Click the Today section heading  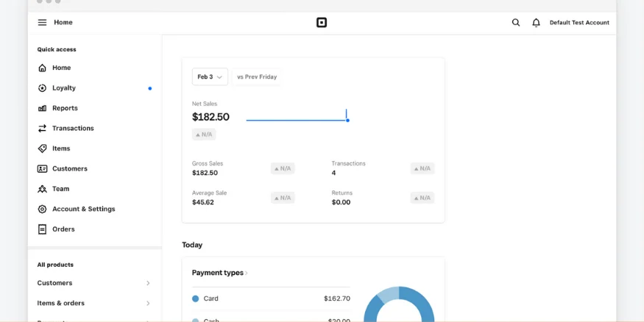[192, 245]
